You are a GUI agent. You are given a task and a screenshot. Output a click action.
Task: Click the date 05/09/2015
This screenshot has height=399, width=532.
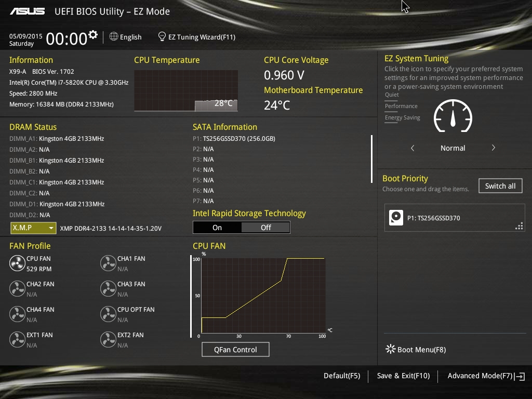[x=26, y=36]
